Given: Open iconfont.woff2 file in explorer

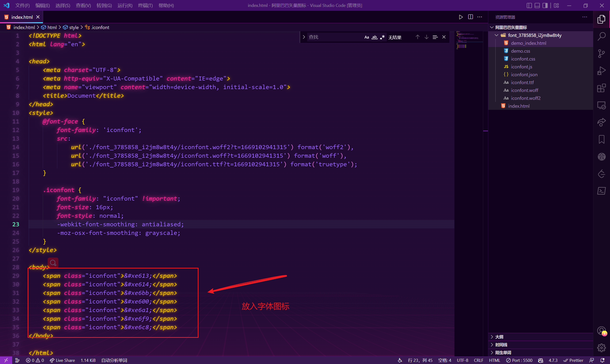Looking at the screenshot, I should (x=525, y=98).
